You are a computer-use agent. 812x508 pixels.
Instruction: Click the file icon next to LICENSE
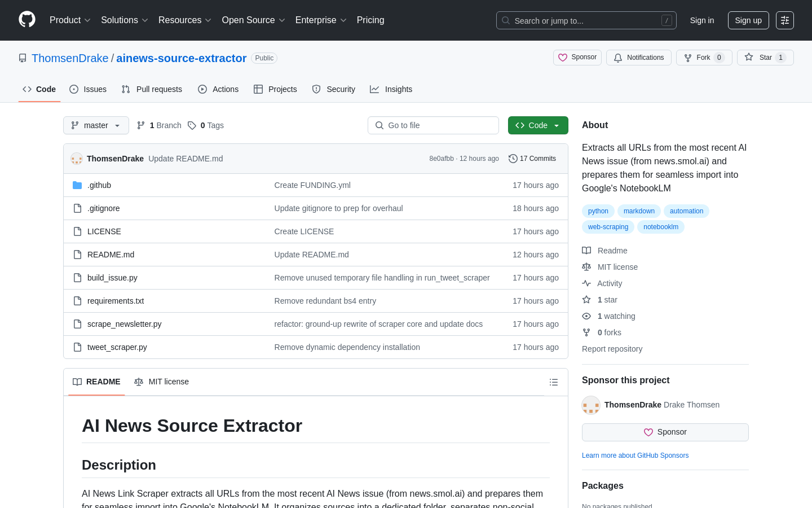[x=77, y=231]
